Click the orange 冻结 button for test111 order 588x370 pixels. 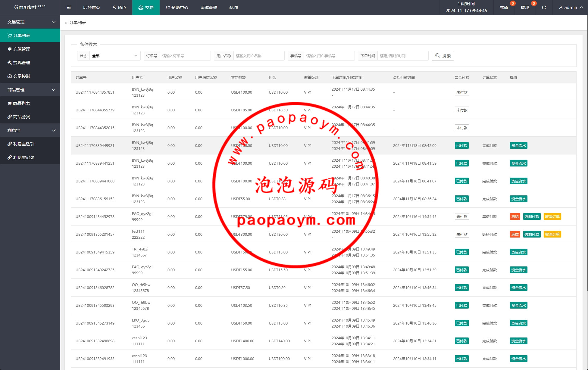click(x=515, y=234)
